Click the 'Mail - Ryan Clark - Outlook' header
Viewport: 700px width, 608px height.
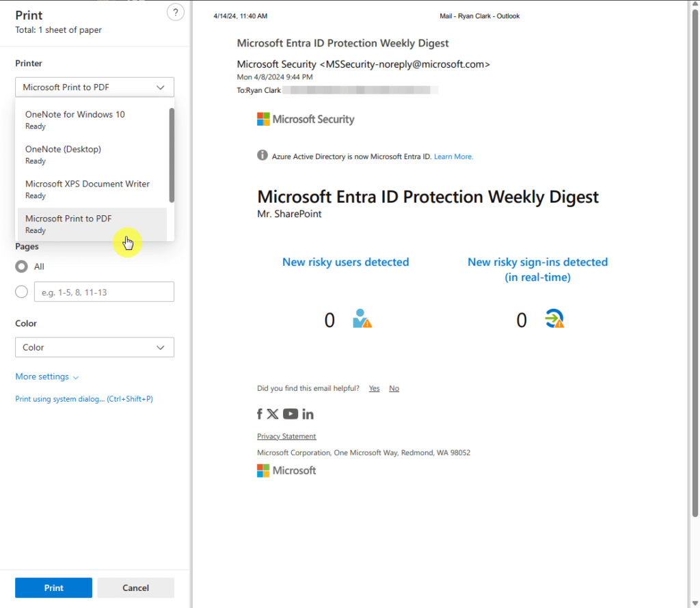(x=479, y=16)
